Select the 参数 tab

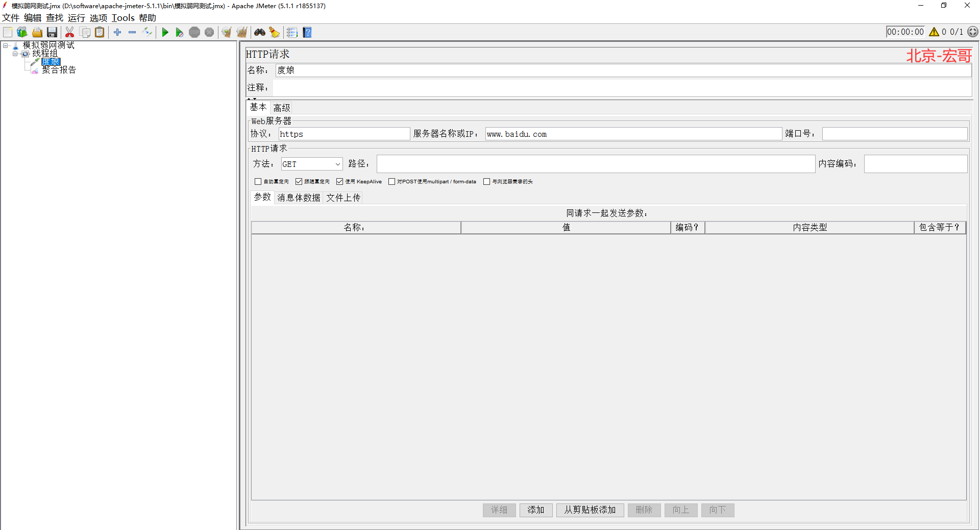tap(262, 197)
